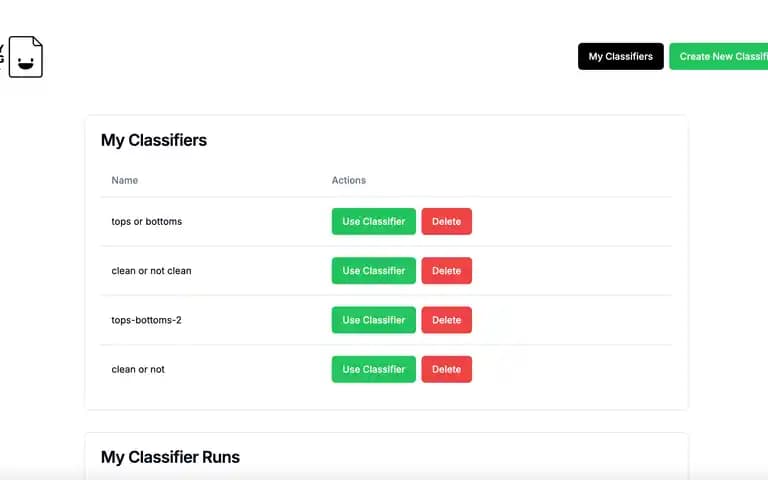Click the Create New Classifier button
This screenshot has height=480, width=768.
719,56
